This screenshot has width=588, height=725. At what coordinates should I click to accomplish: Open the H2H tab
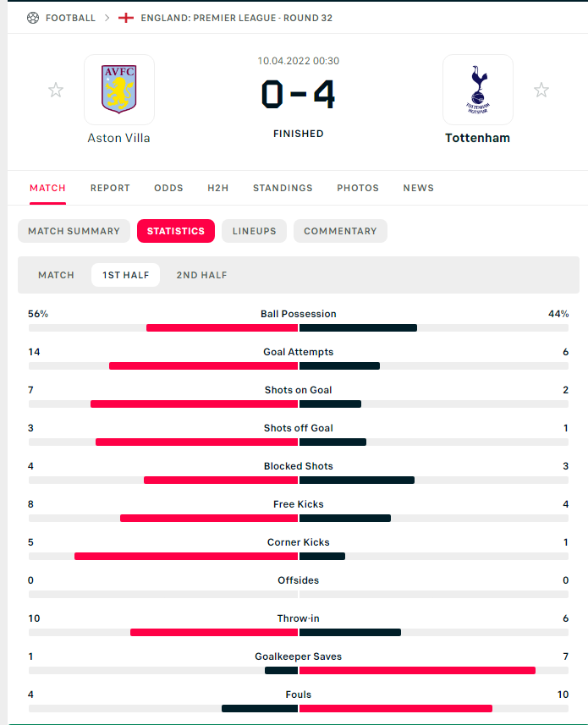(218, 188)
